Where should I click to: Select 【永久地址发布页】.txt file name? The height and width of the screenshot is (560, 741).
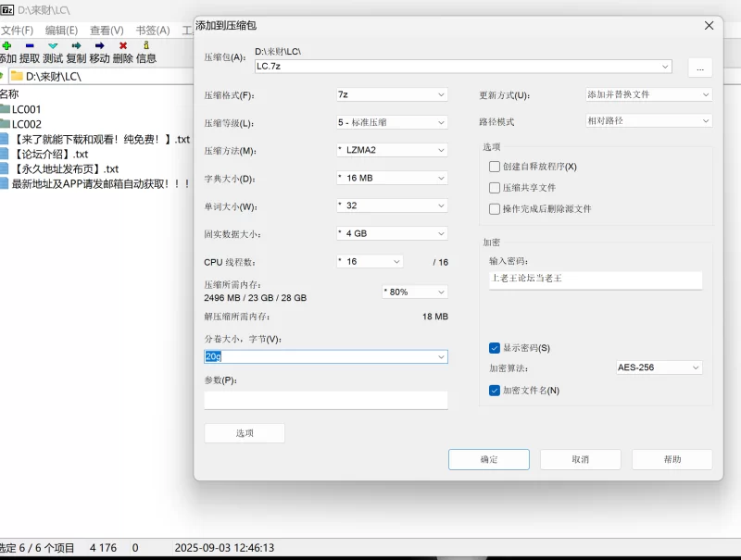[65, 169]
